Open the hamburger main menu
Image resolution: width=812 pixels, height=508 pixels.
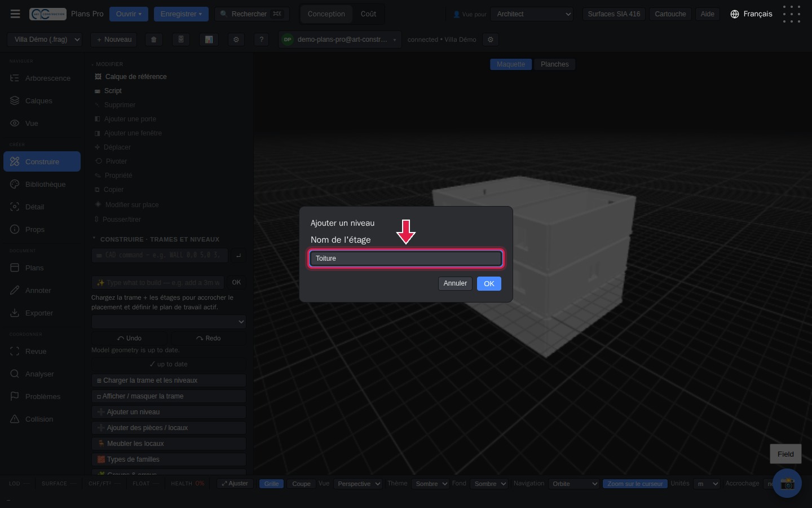[x=15, y=14]
